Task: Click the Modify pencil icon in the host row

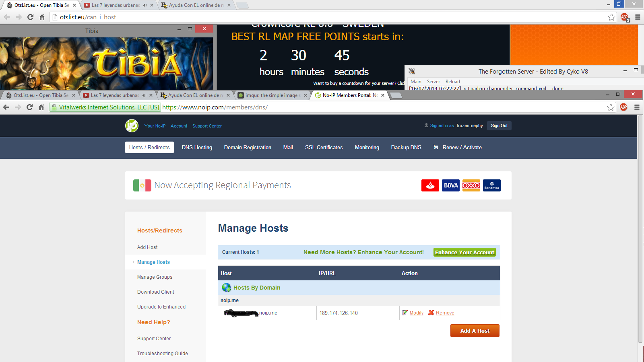Action: click(x=405, y=313)
